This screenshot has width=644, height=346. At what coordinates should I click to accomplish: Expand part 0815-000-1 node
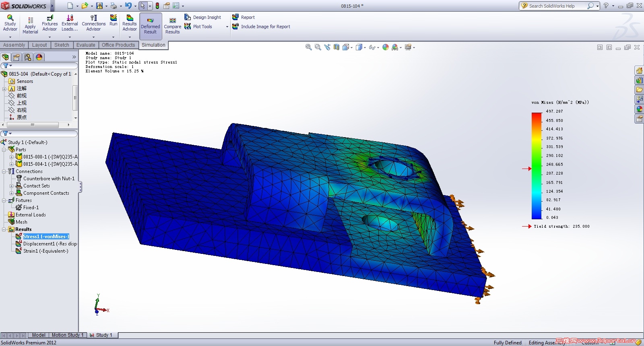coord(11,157)
